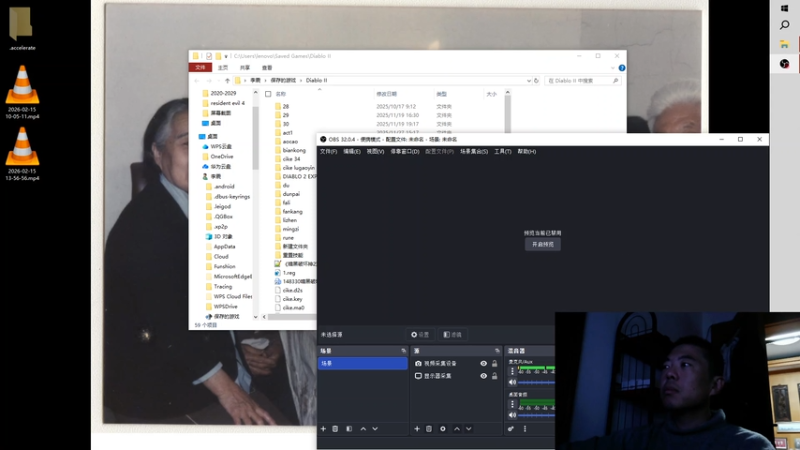Click enable preview button in OBS
This screenshot has height=450, width=800.
pyautogui.click(x=542, y=244)
